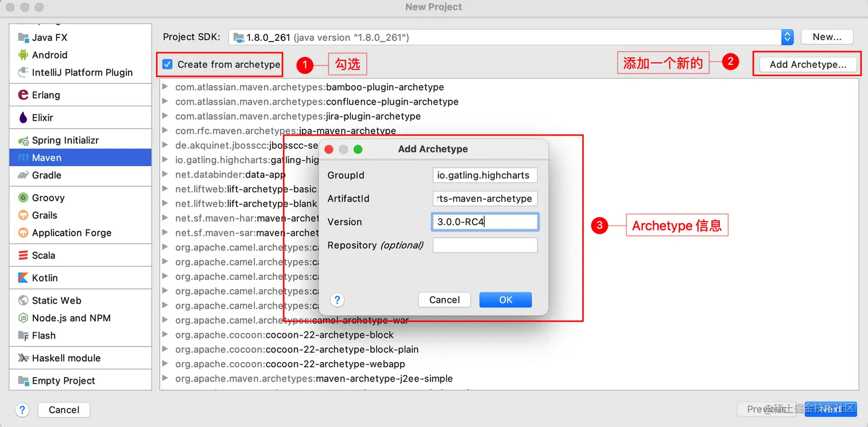The image size is (868, 427).
Task: Click the Next button
Action: 831,409
